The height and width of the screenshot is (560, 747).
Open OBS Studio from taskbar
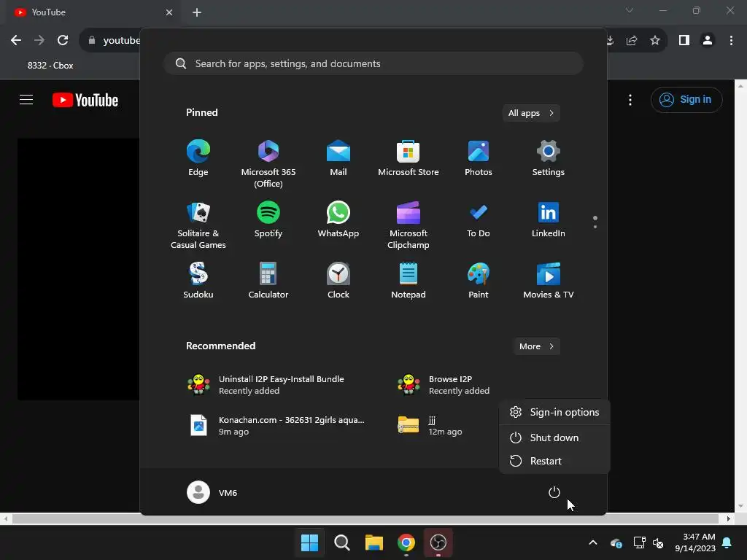point(438,542)
